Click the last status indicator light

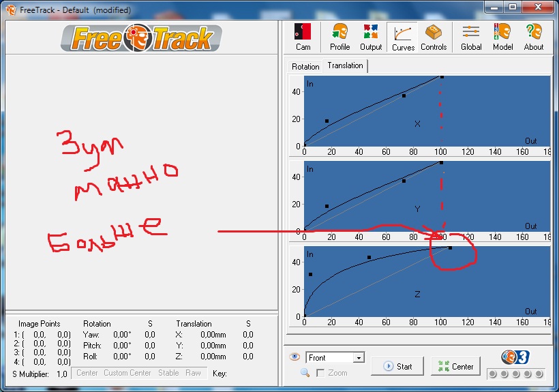[x=539, y=374]
